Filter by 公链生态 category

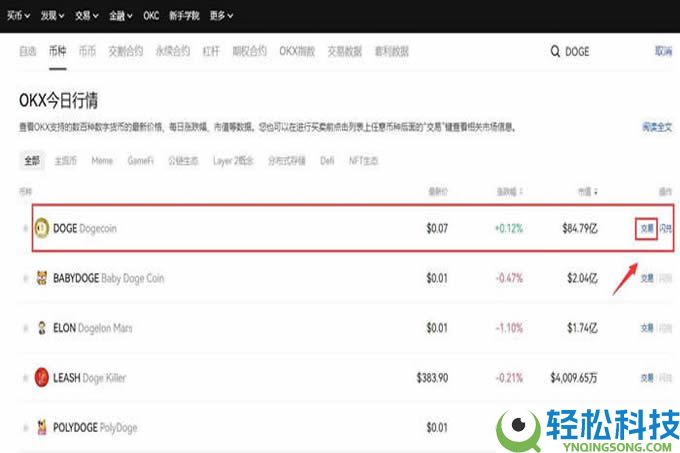point(183,161)
